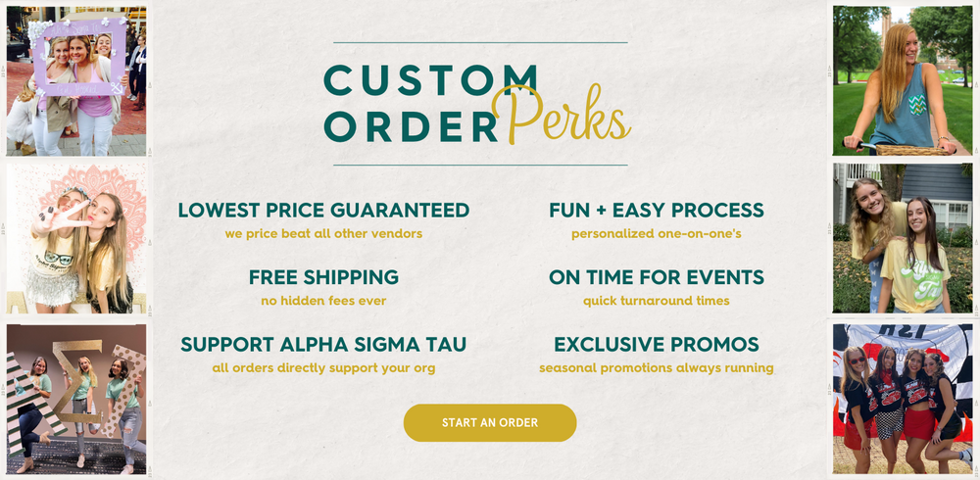Click the Start an Order button
Image resolution: width=980 pixels, height=480 pixels.
pos(490,422)
